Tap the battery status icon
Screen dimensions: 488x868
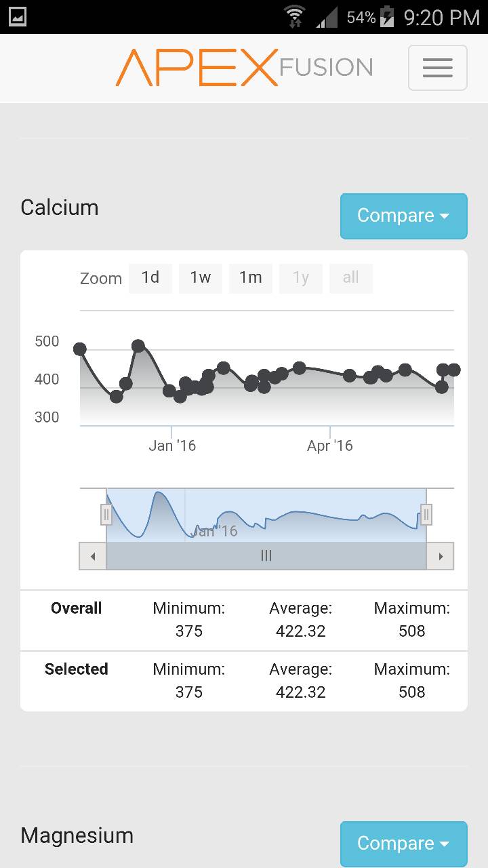[387, 16]
